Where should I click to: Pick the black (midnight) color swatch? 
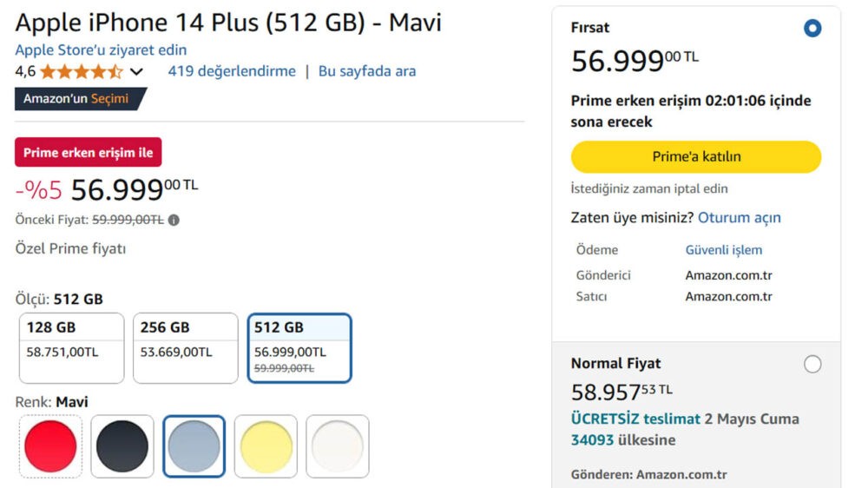click(122, 446)
